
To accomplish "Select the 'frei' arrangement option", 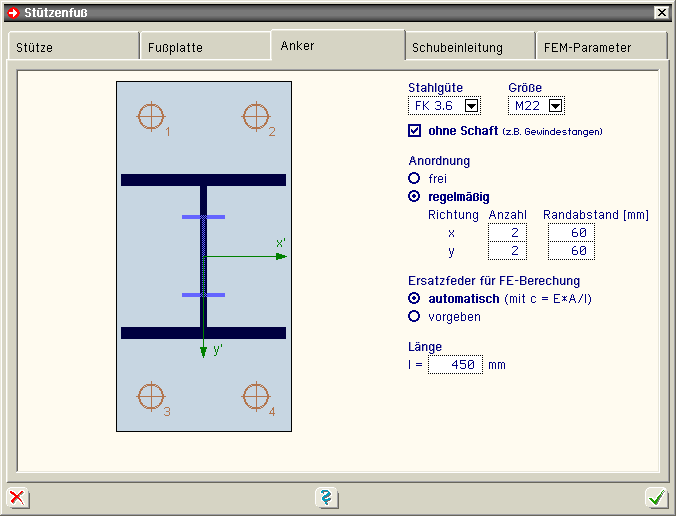I will (x=415, y=178).
